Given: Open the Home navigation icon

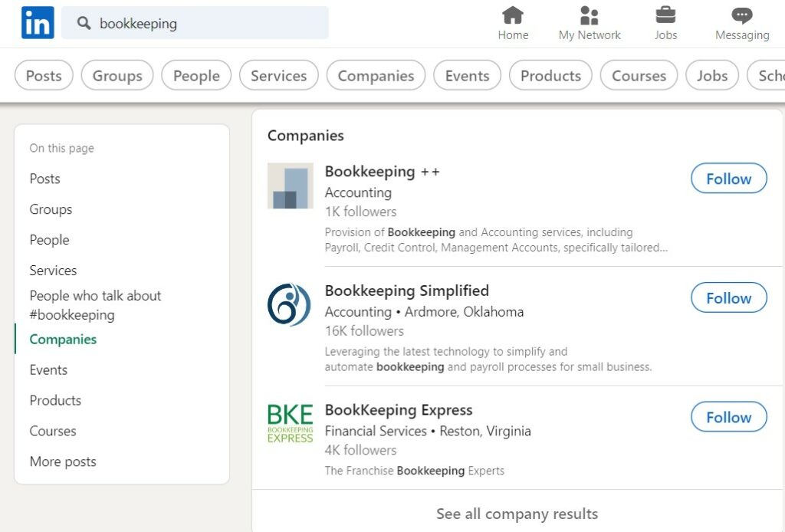Looking at the screenshot, I should [513, 15].
